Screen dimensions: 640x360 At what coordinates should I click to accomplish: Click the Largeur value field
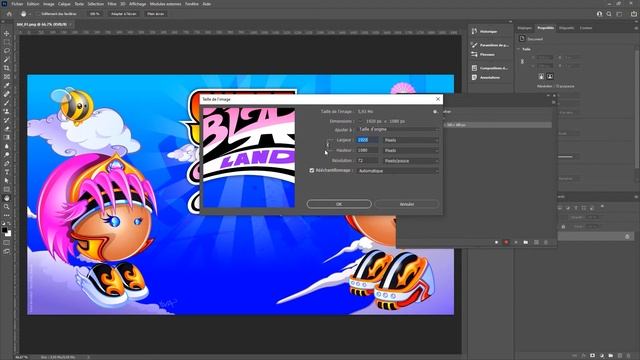pyautogui.click(x=367, y=140)
